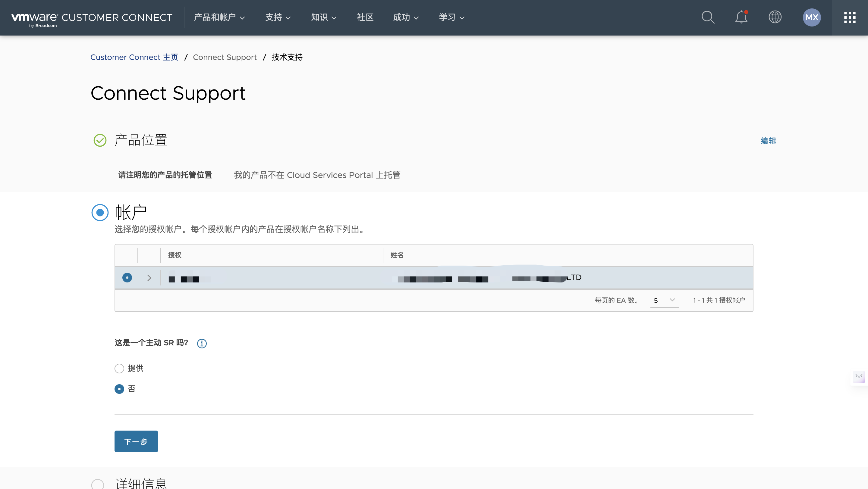Click the 我的产品不在 Cloud Services Portal 上托管 text

317,175
